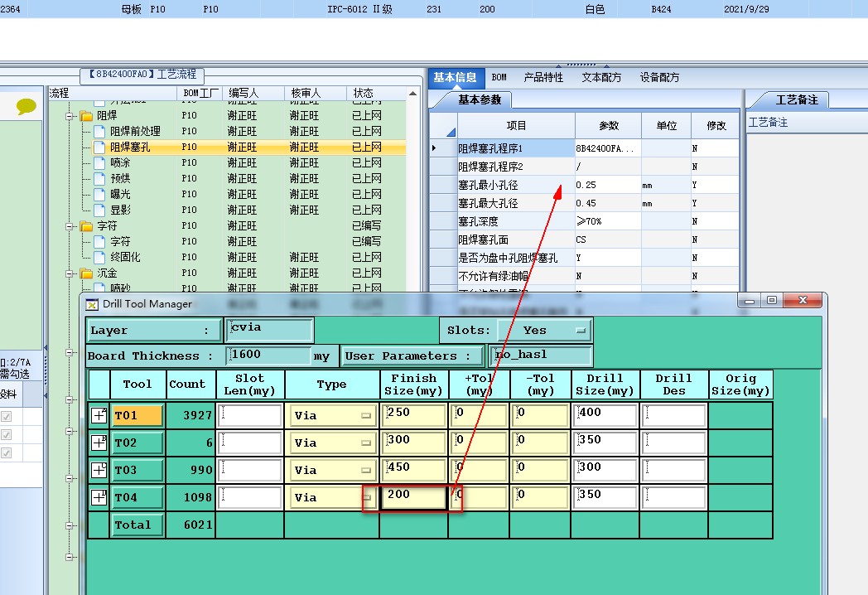Click the Drill Tool Manager window icon
Image resolution: width=868 pixels, height=595 pixels.
tap(93, 304)
